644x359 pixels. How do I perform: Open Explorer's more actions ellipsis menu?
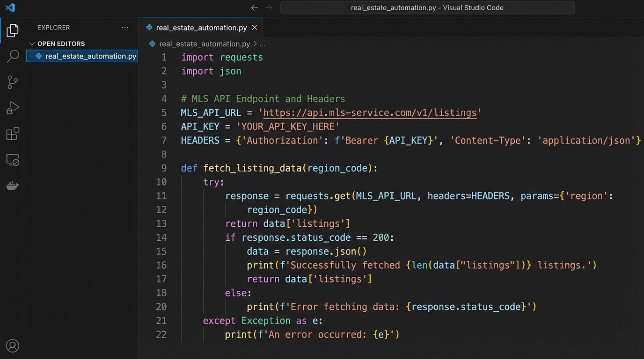click(x=124, y=28)
